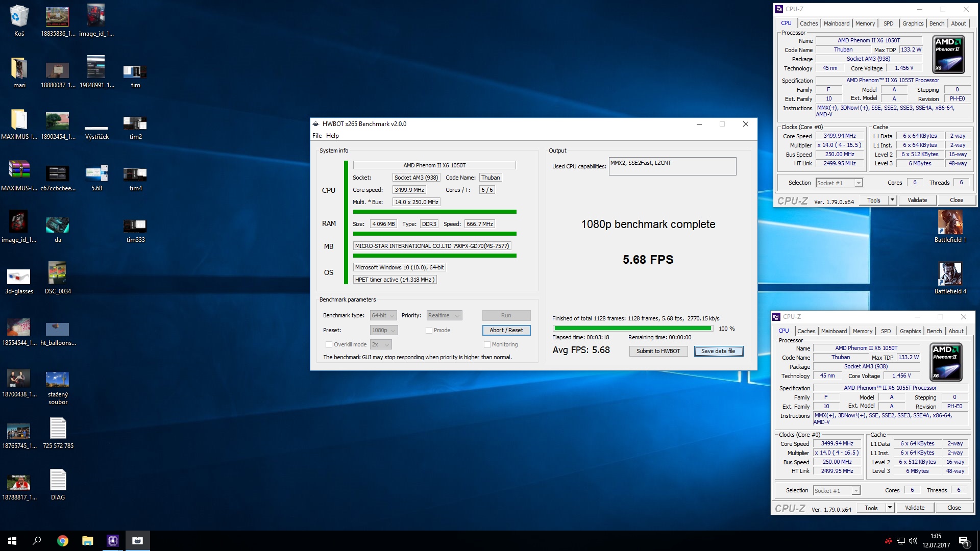Open About tab in upper CPU-Z

pyautogui.click(x=958, y=23)
